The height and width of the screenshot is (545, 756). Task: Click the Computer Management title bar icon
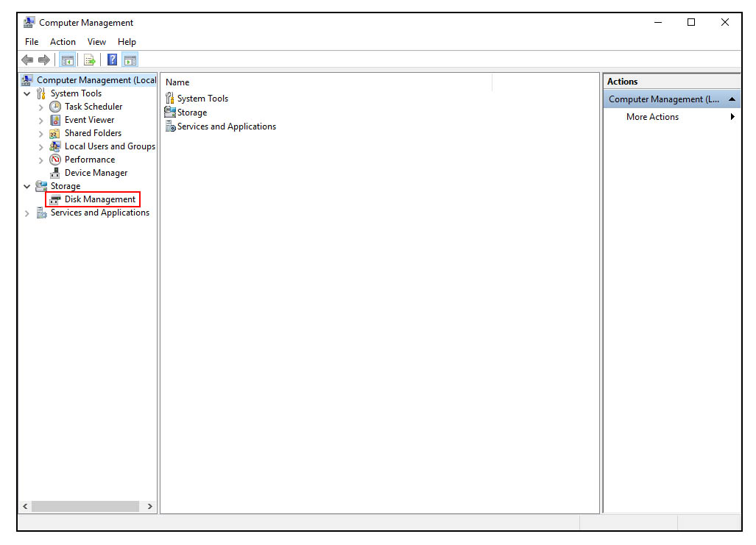click(x=29, y=22)
